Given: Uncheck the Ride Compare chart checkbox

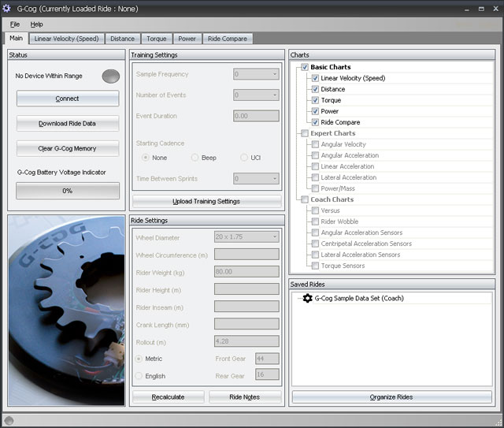Looking at the screenshot, I should point(315,122).
